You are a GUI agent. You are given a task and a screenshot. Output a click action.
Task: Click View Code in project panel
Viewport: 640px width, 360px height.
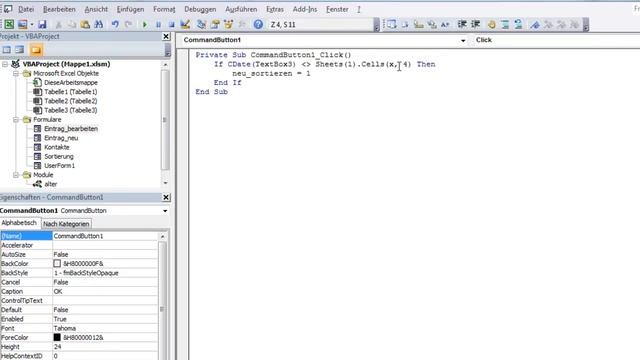(7, 50)
